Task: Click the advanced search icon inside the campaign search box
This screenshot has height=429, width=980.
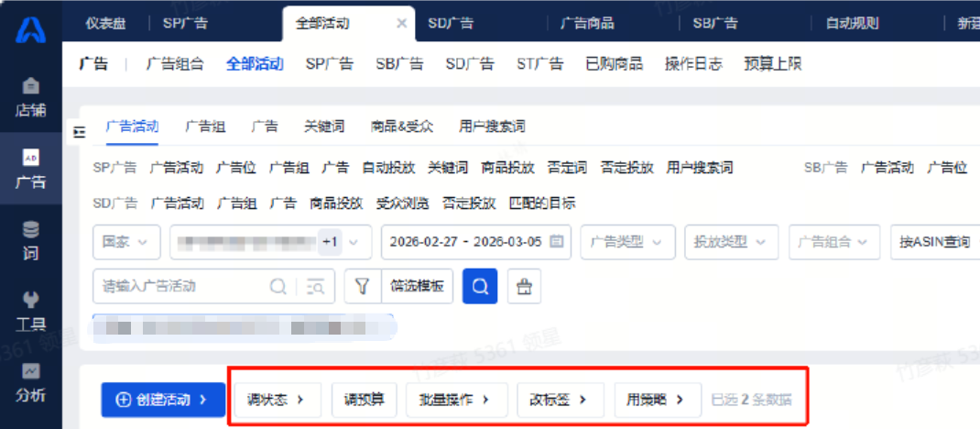Action: pyautogui.click(x=316, y=287)
